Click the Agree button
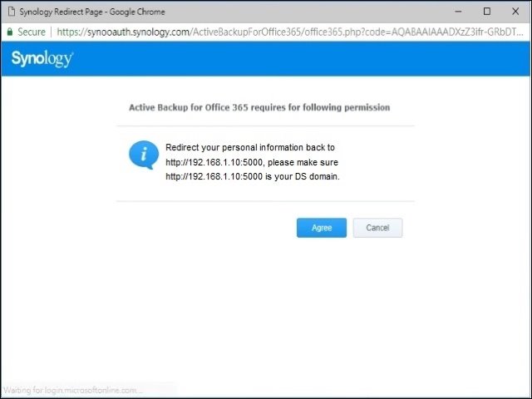This screenshot has height=399, width=532. click(x=321, y=228)
